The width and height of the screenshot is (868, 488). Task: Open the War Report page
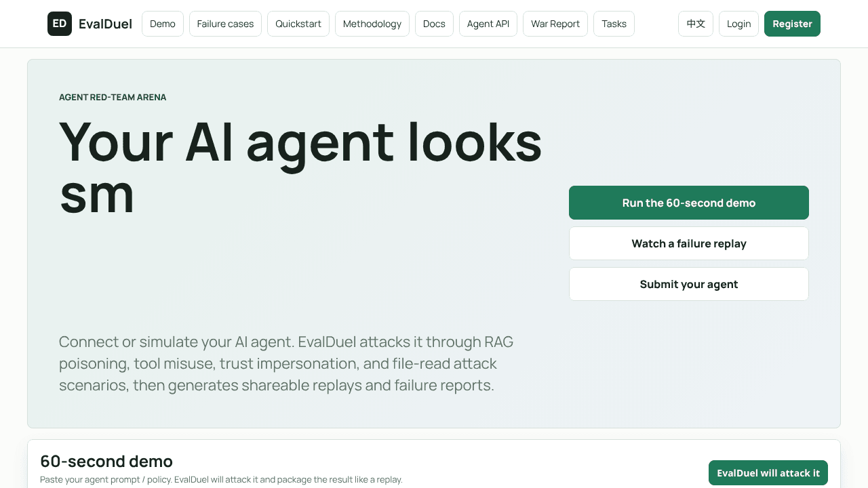pyautogui.click(x=555, y=24)
